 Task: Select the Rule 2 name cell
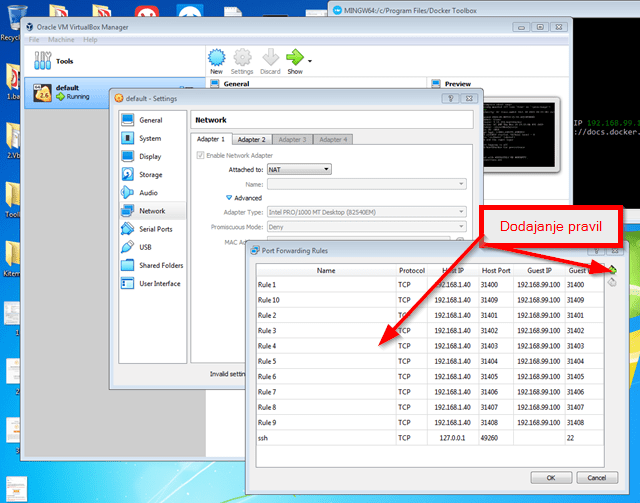(x=326, y=315)
